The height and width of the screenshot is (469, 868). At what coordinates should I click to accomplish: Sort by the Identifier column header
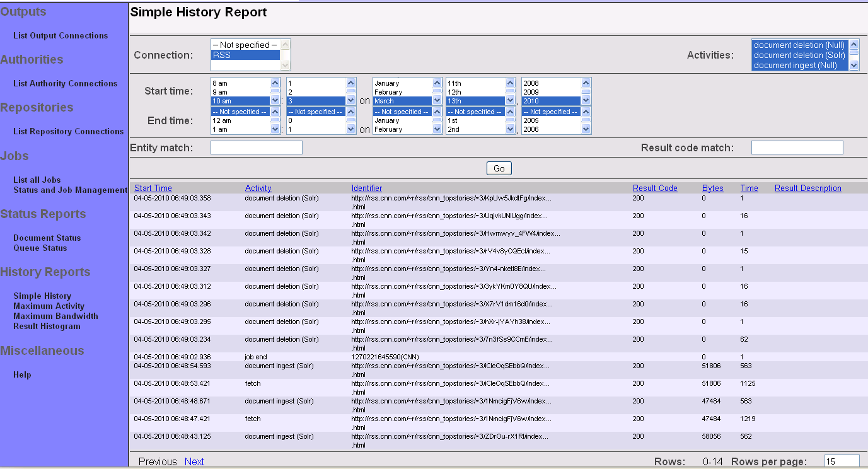pyautogui.click(x=366, y=188)
